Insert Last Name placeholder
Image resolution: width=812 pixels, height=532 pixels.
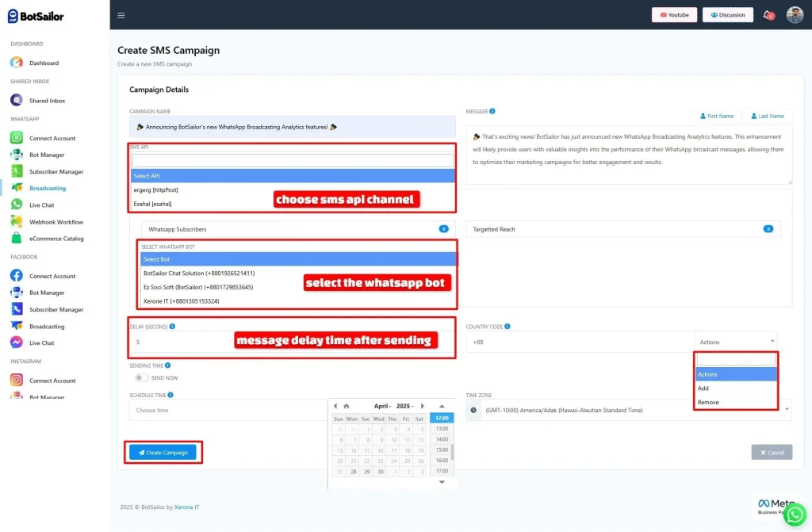click(x=768, y=116)
